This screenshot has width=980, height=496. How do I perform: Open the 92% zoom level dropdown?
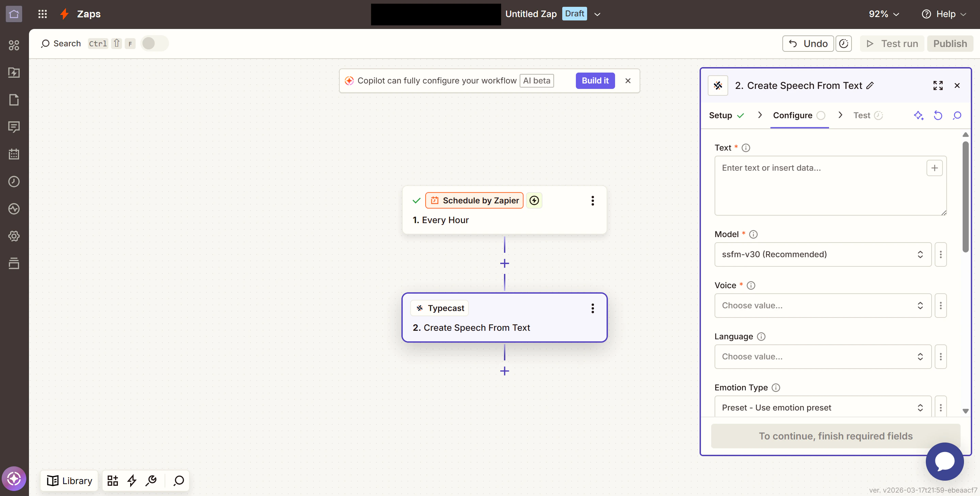click(883, 14)
